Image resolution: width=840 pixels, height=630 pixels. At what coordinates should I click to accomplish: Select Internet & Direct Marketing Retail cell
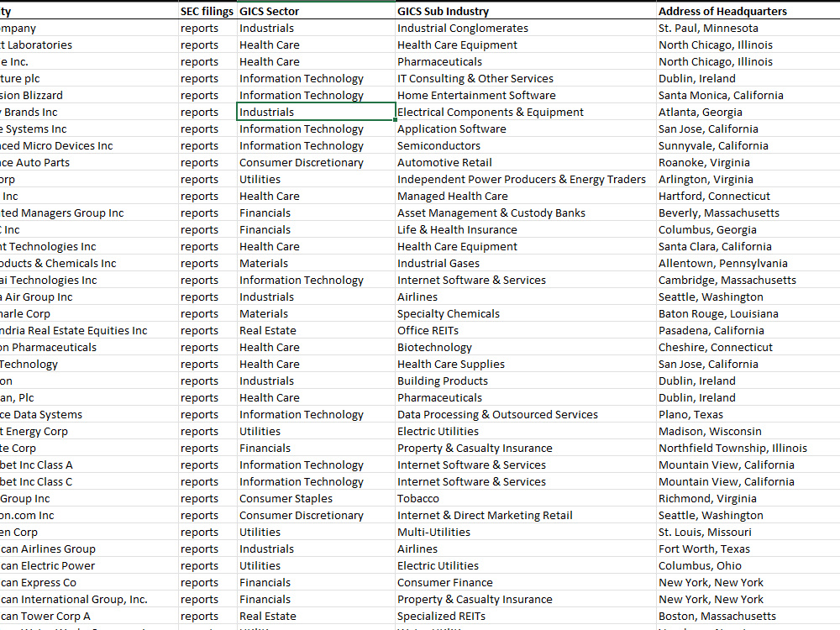click(525, 516)
